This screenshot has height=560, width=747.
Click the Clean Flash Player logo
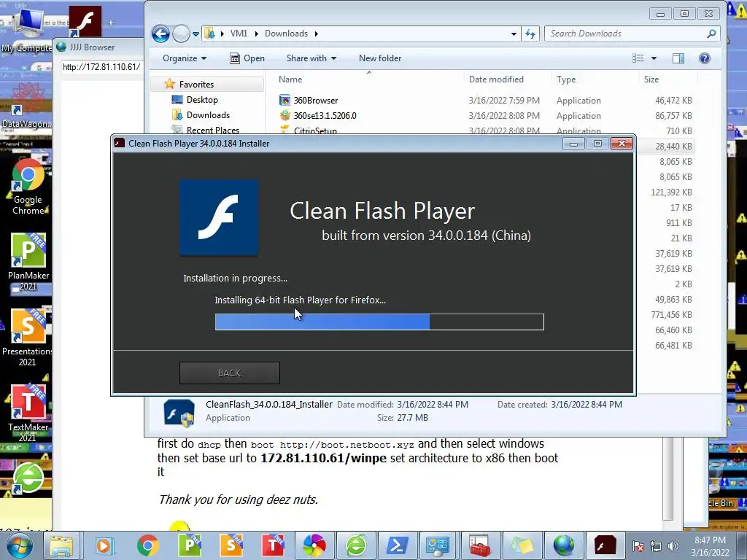coord(219,217)
